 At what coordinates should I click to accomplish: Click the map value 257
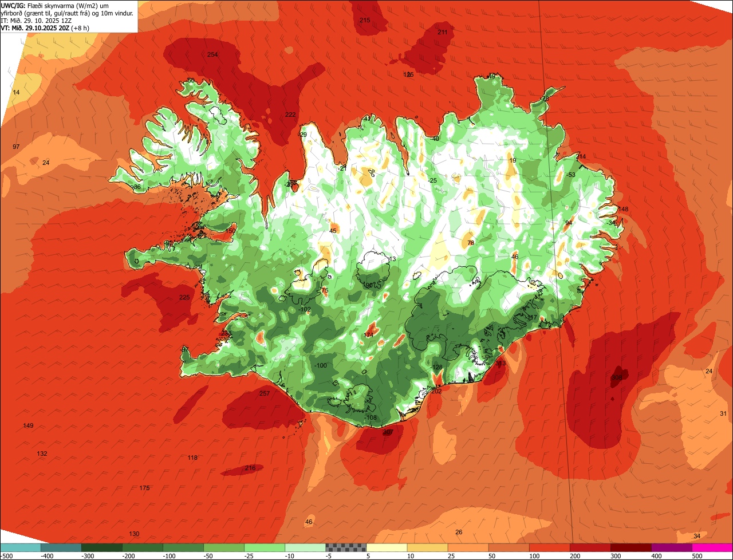coord(265,394)
